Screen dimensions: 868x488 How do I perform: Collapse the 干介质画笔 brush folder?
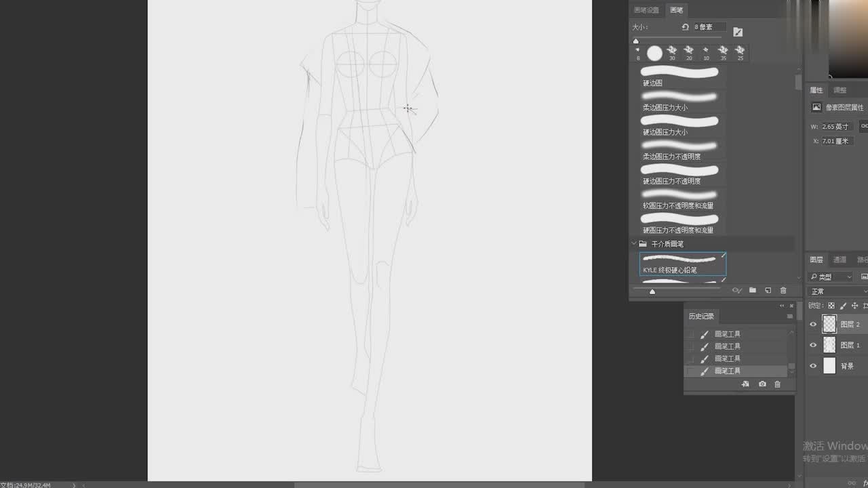(634, 243)
